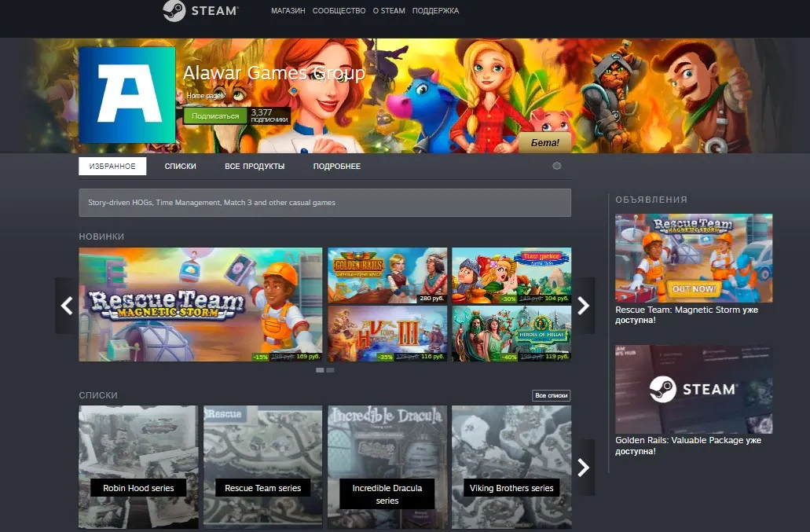Open the Golden Rails game capsule
The width and height of the screenshot is (810, 532).
click(387, 275)
